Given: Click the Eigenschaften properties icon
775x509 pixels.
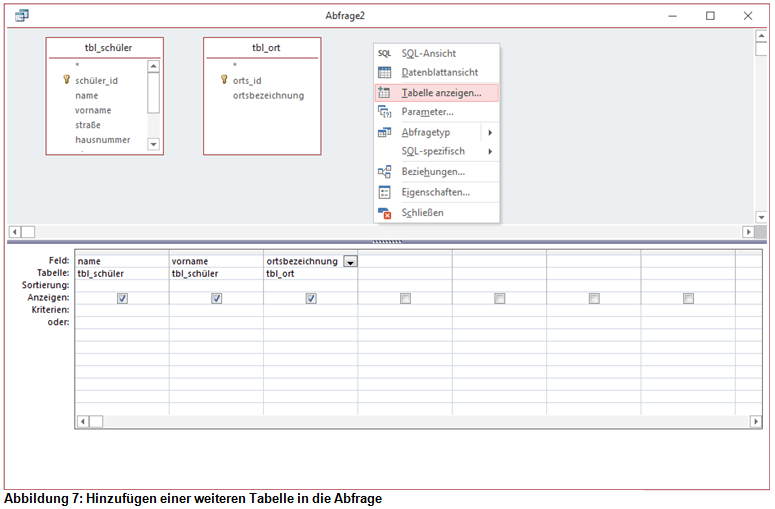Looking at the screenshot, I should 384,192.
